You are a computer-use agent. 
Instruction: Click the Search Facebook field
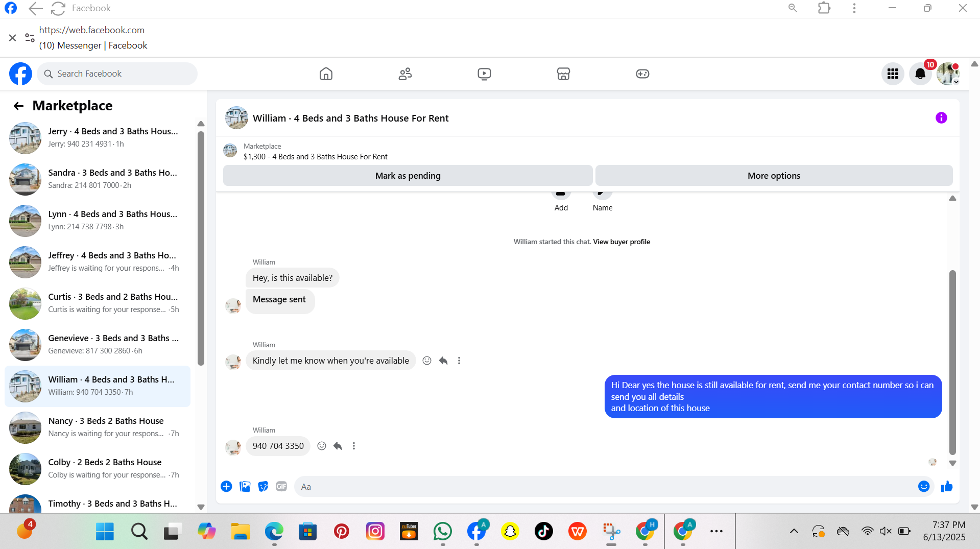point(117,74)
